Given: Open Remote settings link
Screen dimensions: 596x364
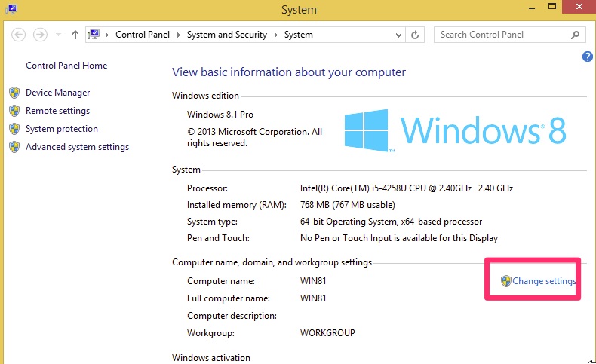Looking at the screenshot, I should pyautogui.click(x=58, y=111).
